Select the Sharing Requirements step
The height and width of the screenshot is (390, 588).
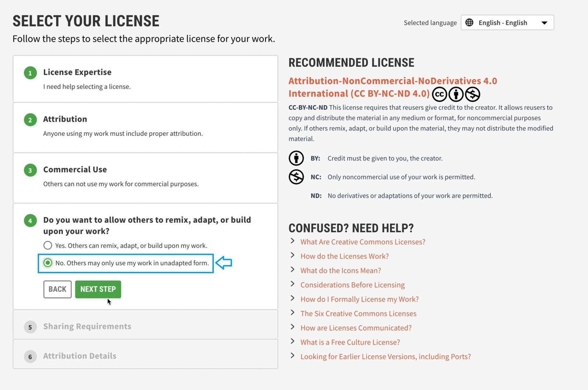coord(87,326)
